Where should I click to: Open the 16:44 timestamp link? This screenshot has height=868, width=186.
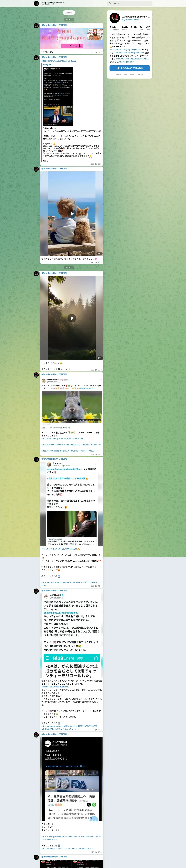[x=100, y=586]
